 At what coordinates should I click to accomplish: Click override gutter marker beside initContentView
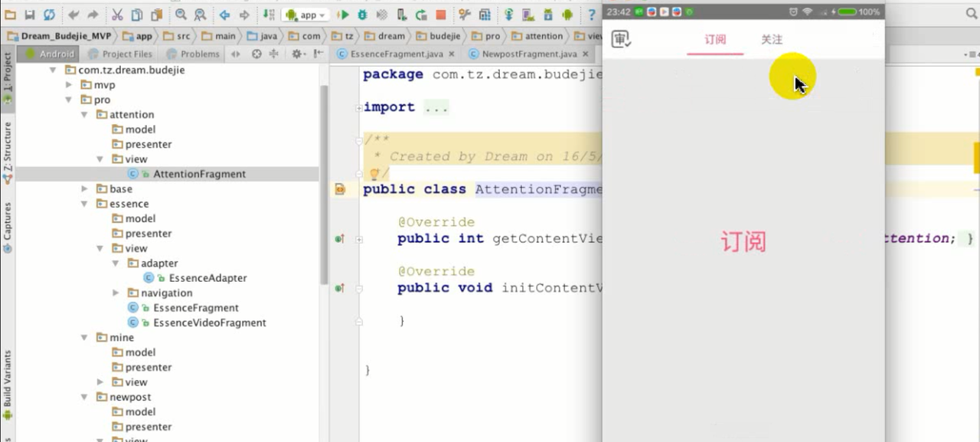pyautogui.click(x=340, y=288)
